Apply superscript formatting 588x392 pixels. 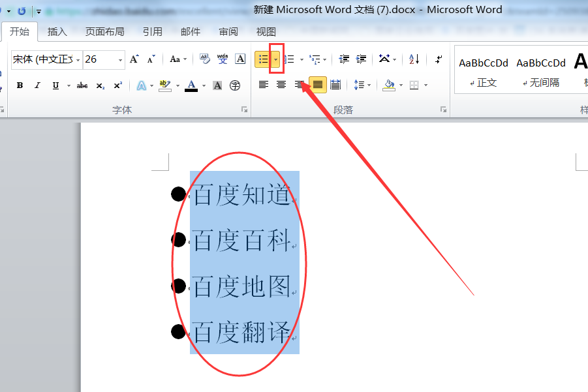[x=117, y=85]
